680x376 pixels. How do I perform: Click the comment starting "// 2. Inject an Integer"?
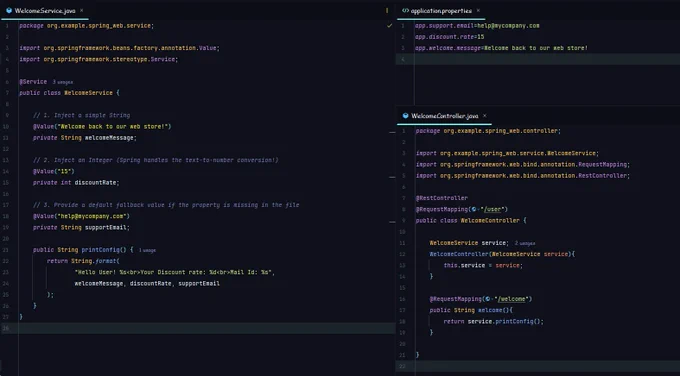coord(156,160)
